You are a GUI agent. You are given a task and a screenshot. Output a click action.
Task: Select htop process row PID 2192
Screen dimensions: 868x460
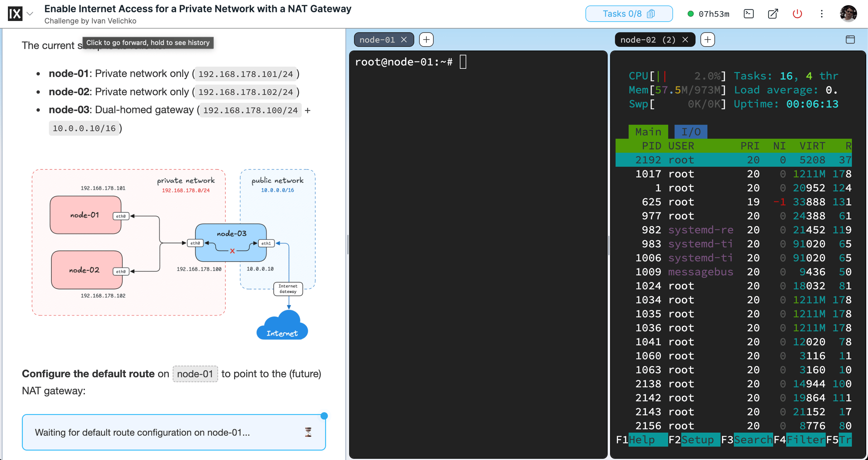coord(733,160)
